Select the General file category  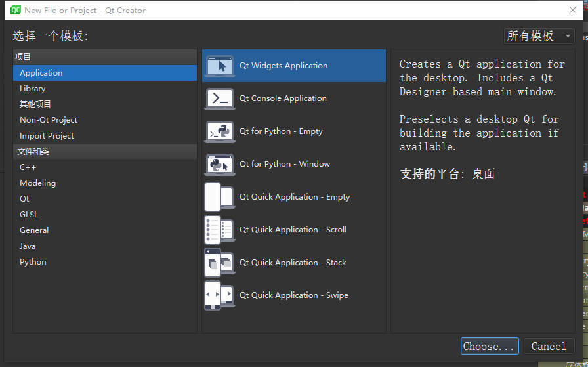click(x=105, y=230)
